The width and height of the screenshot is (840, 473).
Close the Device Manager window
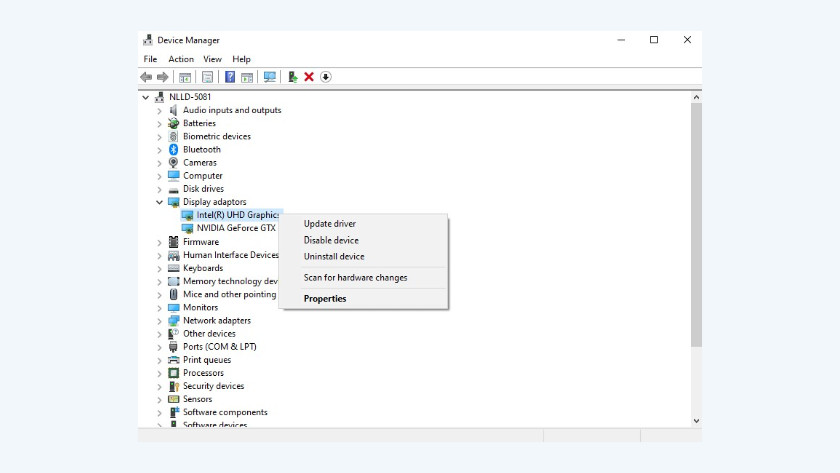[687, 40]
